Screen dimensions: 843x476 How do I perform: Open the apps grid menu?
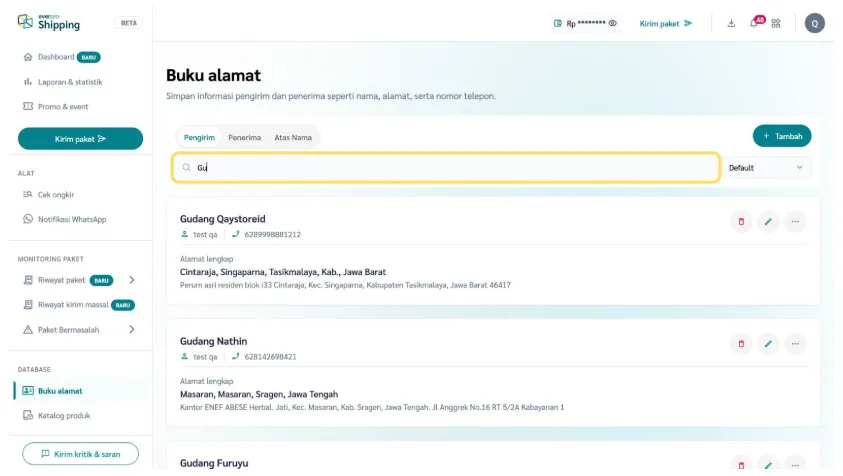coord(776,23)
